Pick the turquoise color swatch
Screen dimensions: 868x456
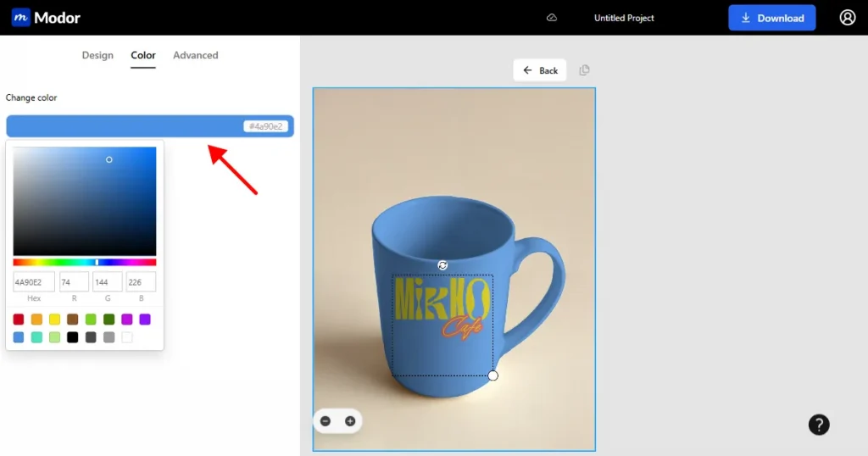36,337
